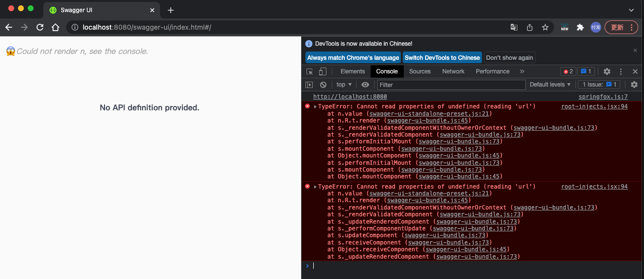Toggle the console sidebar
This screenshot has width=644, height=279.
pos(309,85)
